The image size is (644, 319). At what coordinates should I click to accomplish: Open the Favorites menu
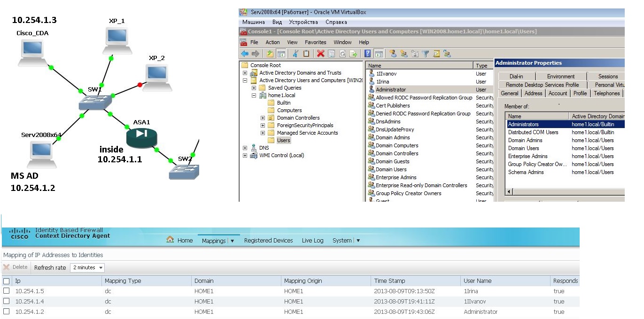click(x=315, y=42)
